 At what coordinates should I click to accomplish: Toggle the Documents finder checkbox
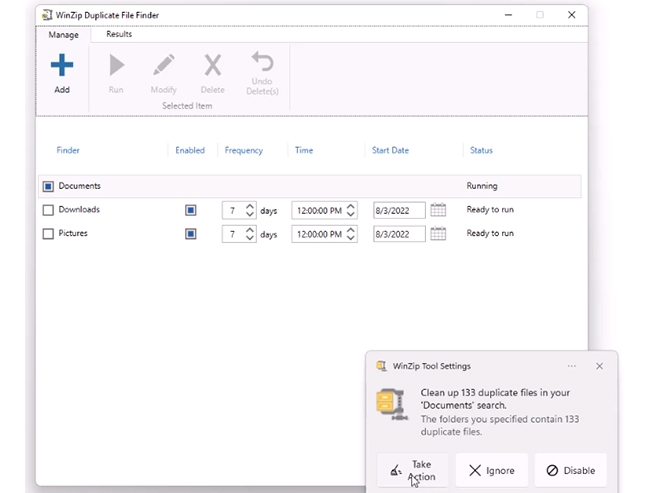point(48,186)
